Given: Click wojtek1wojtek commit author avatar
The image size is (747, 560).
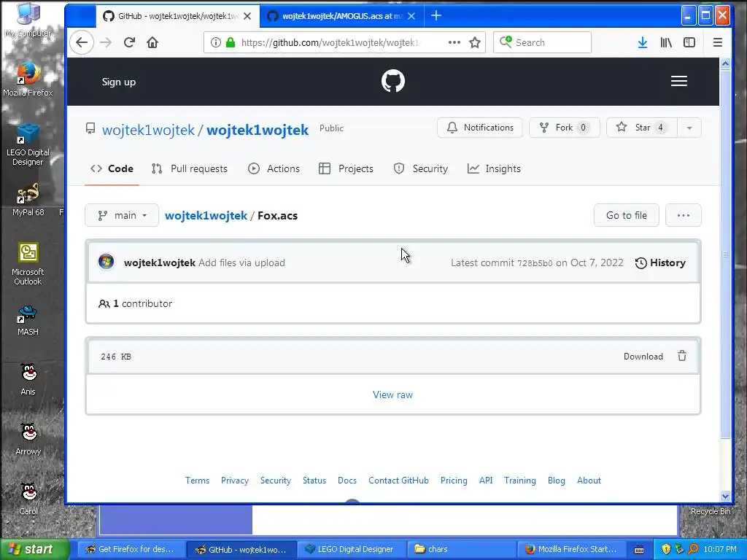Looking at the screenshot, I should pyautogui.click(x=107, y=262).
